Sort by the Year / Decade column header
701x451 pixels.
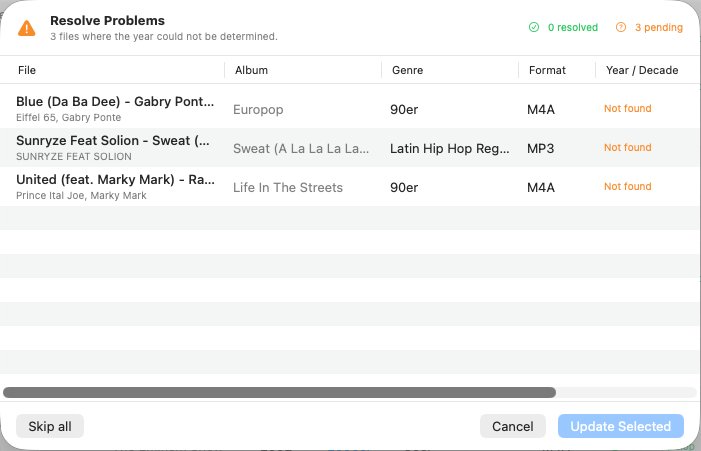(642, 70)
